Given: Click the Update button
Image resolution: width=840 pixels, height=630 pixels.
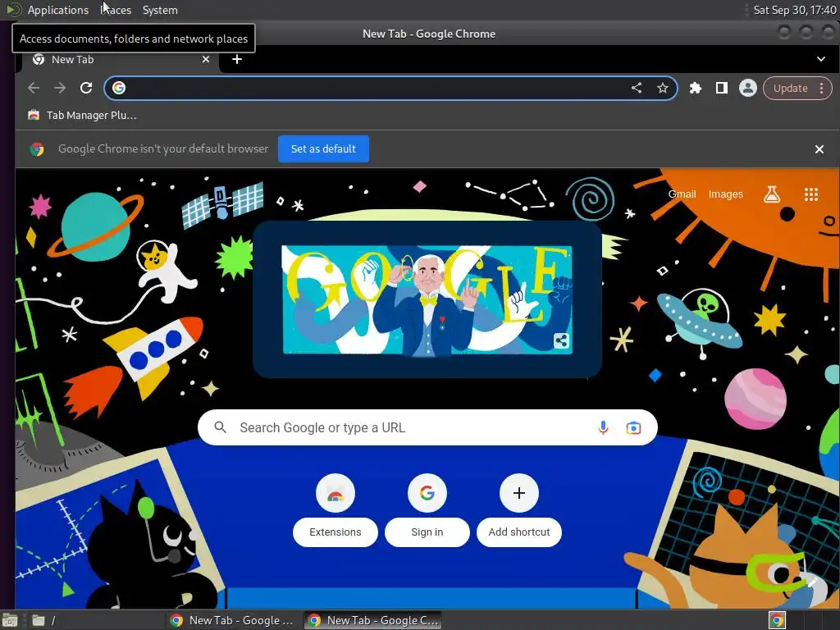Looking at the screenshot, I should tap(790, 88).
